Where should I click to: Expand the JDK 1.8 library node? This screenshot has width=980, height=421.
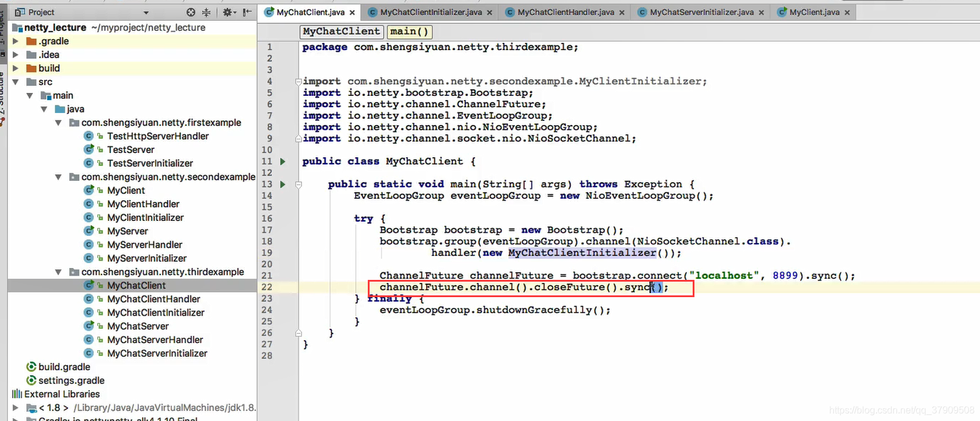[x=16, y=408]
